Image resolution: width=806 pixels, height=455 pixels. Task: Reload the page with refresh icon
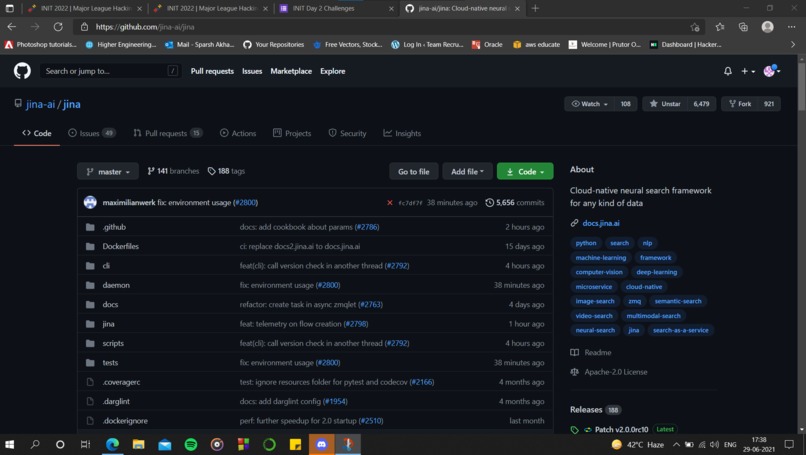pyautogui.click(x=58, y=27)
